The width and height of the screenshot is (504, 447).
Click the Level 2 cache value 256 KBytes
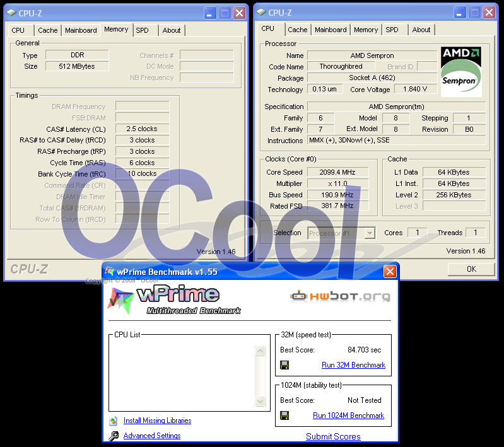(454, 195)
